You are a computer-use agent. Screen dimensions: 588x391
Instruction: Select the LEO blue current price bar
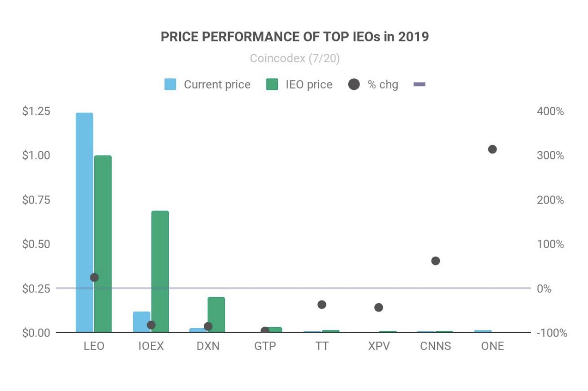point(84,222)
